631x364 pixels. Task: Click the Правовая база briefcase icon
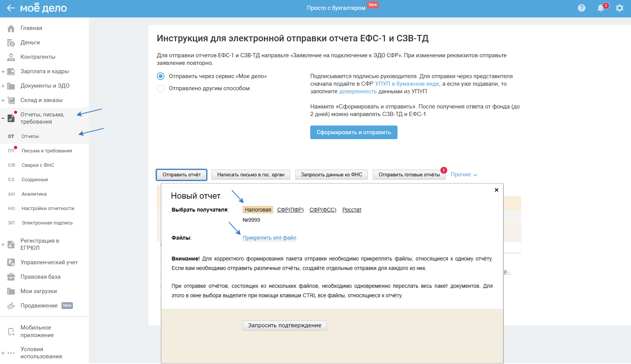click(11, 277)
